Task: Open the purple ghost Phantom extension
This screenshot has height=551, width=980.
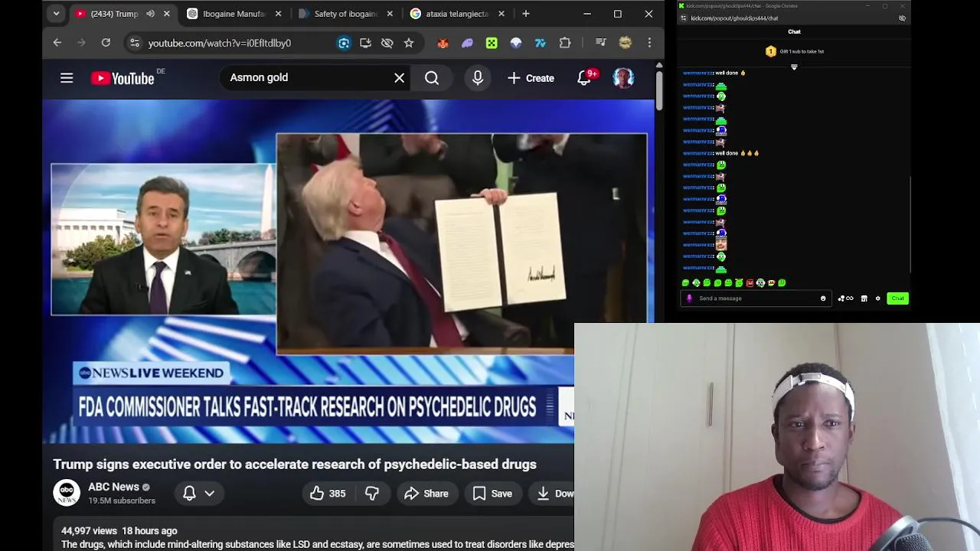Action: click(467, 43)
